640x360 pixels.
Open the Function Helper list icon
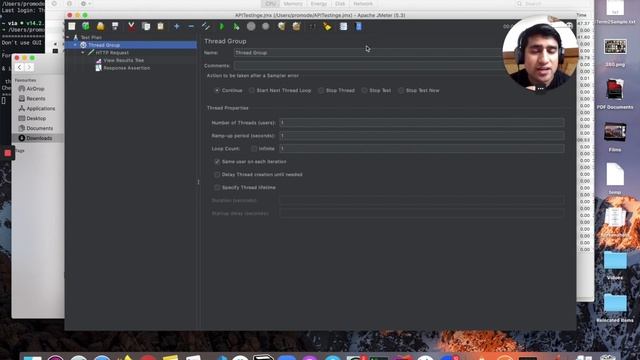pos(343,27)
